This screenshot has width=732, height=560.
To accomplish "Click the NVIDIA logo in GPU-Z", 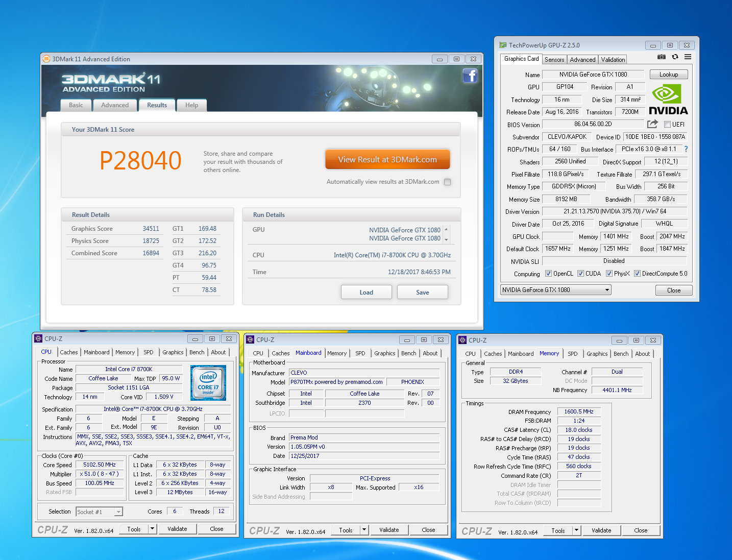I will (668, 100).
